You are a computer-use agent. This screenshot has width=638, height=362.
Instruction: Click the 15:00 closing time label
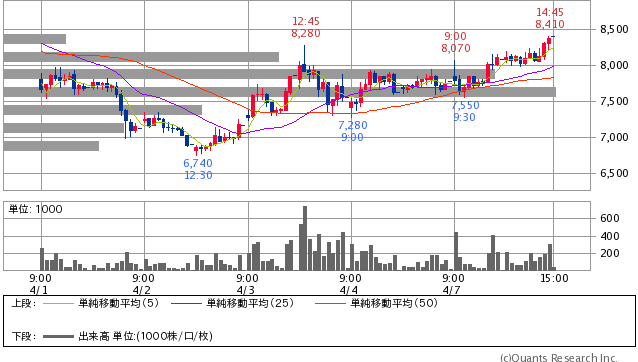click(x=554, y=279)
